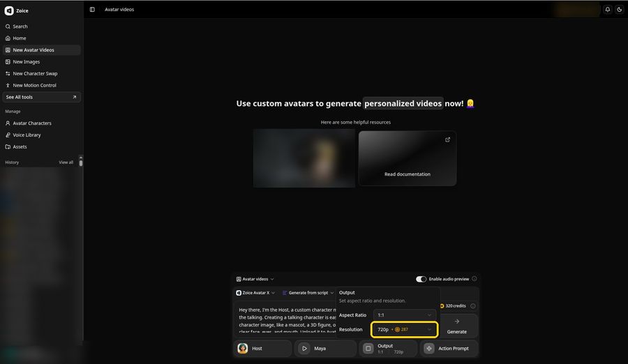Viewport: 628px width, 364px height.
Task: Collapse sidebar using the panel icon
Action: coord(92,10)
